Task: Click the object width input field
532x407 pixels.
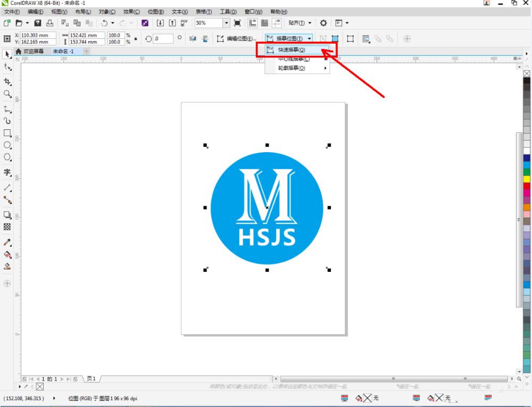Action: coord(87,35)
